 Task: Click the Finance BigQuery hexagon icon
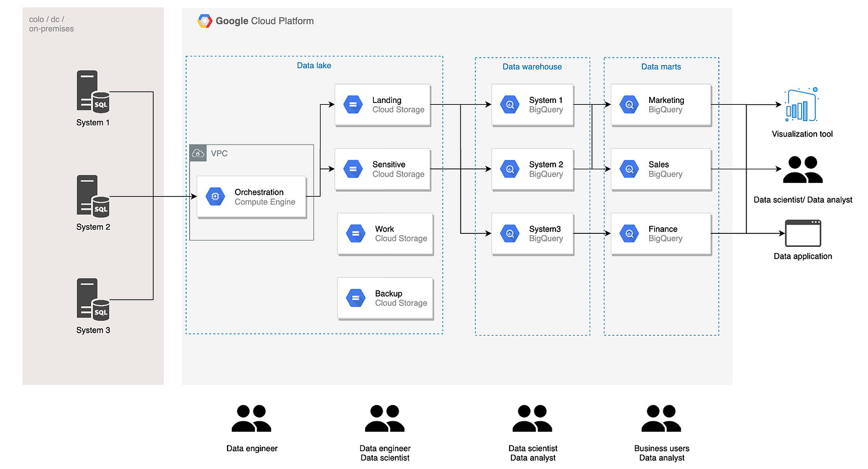pos(629,233)
